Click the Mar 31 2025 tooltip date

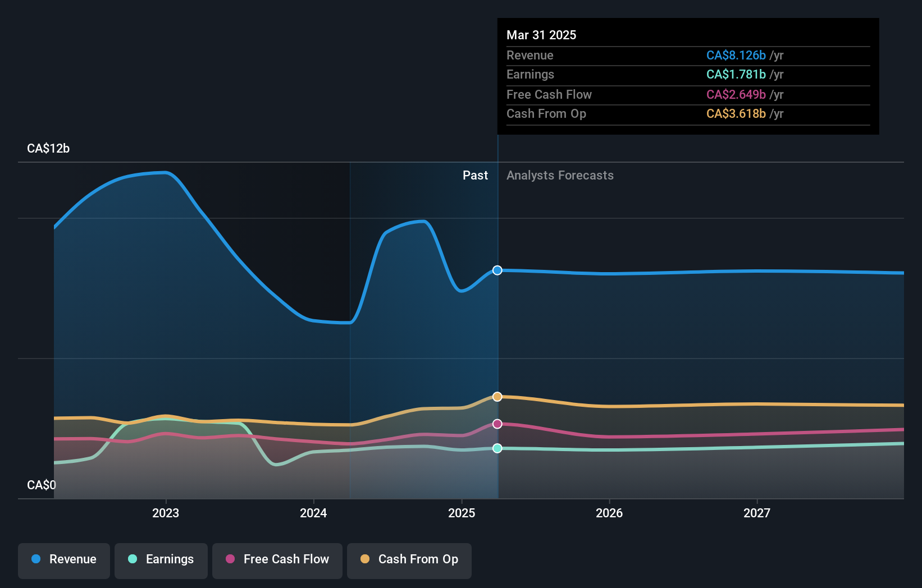click(541, 35)
